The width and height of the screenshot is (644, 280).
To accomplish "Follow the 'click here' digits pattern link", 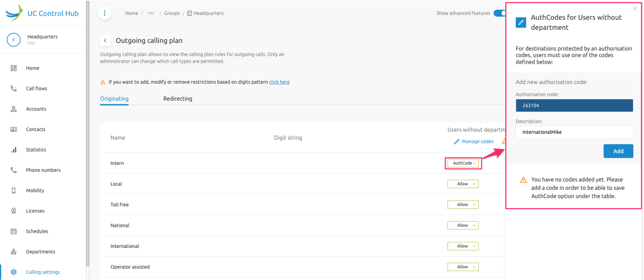I will click(x=279, y=82).
